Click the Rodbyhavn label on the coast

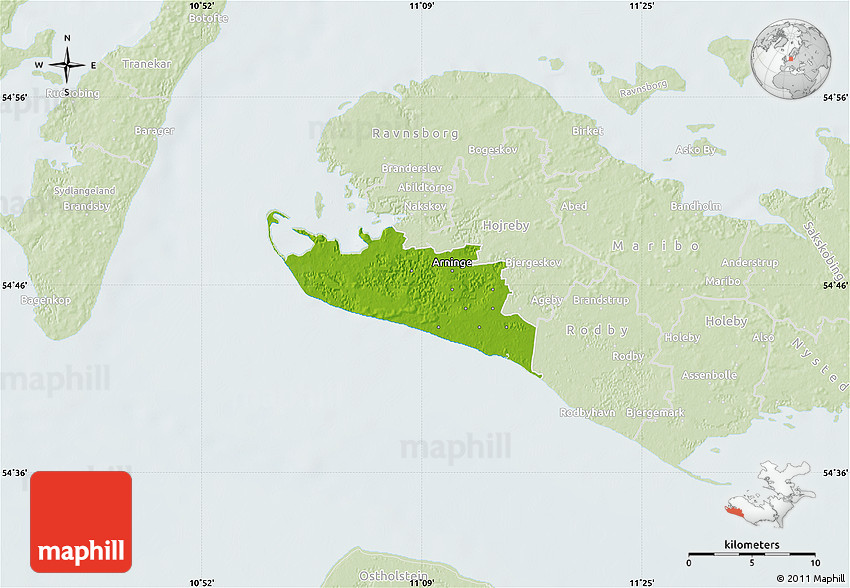pyautogui.click(x=587, y=412)
